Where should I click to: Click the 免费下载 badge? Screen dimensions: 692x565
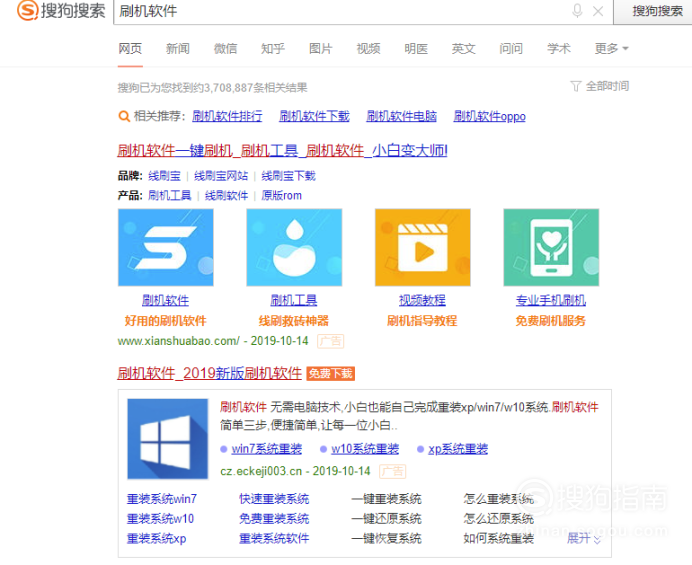(x=331, y=374)
